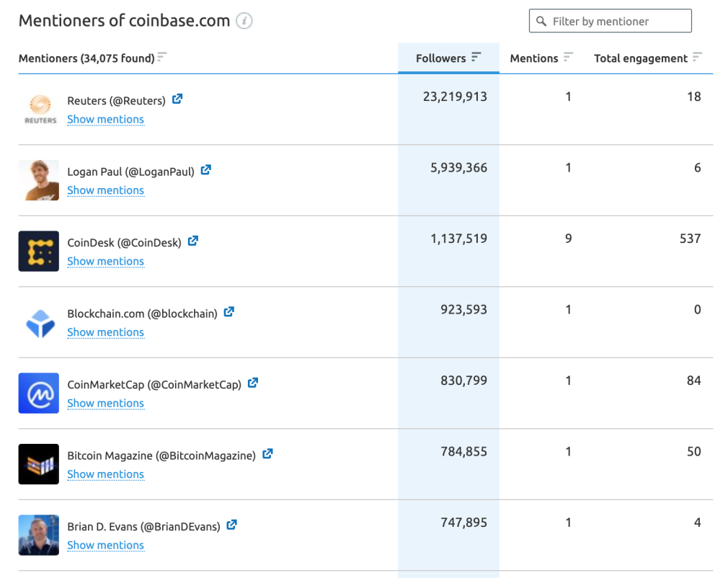728x578 pixels.
Task: Sort table by Mentions column
Action: point(569,58)
